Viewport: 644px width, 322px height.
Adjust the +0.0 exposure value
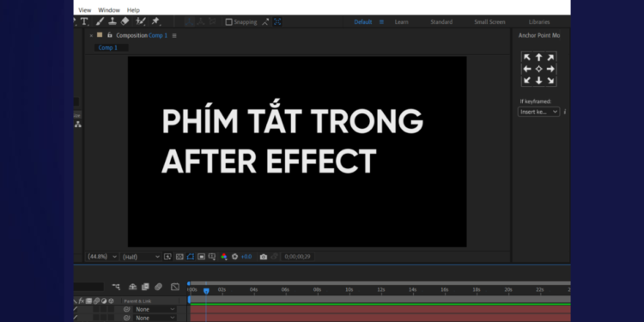click(x=246, y=257)
